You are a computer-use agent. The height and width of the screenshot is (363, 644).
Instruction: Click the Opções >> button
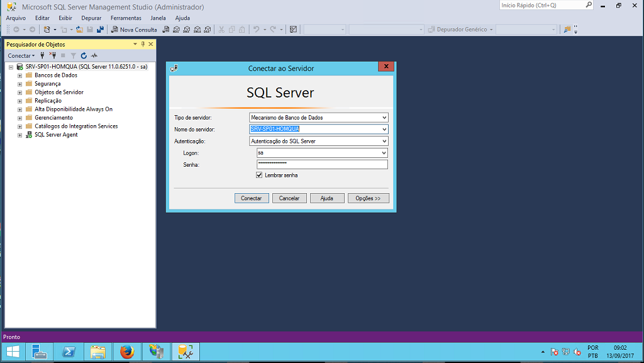(369, 198)
